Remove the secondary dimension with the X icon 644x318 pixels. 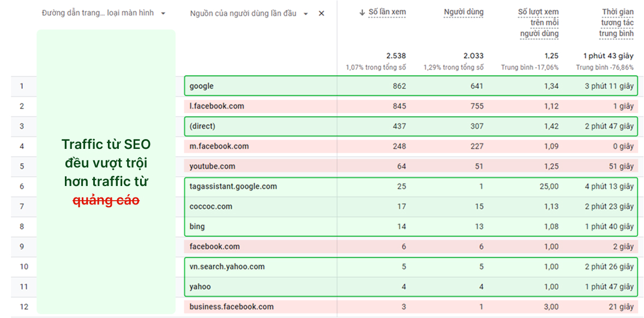pos(321,14)
